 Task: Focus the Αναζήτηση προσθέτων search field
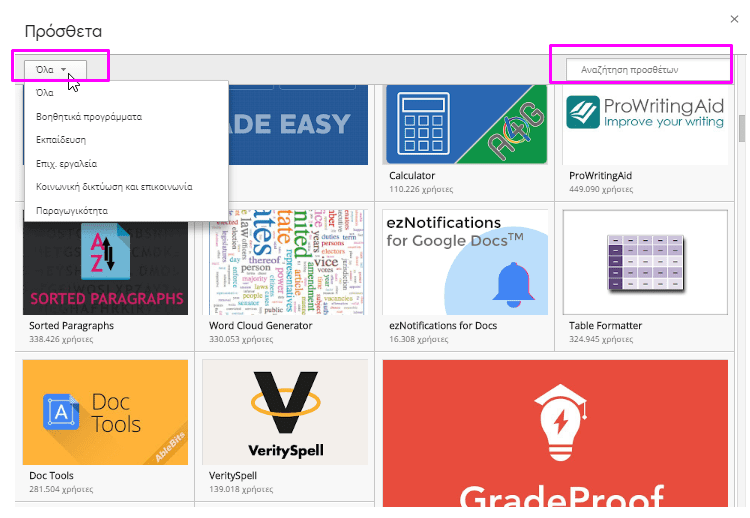648,70
